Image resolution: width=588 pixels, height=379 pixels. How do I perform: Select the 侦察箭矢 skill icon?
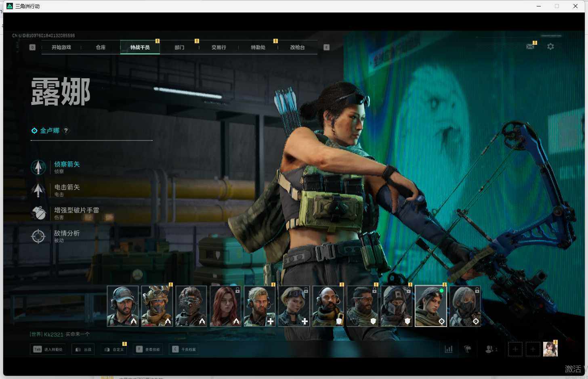point(38,167)
